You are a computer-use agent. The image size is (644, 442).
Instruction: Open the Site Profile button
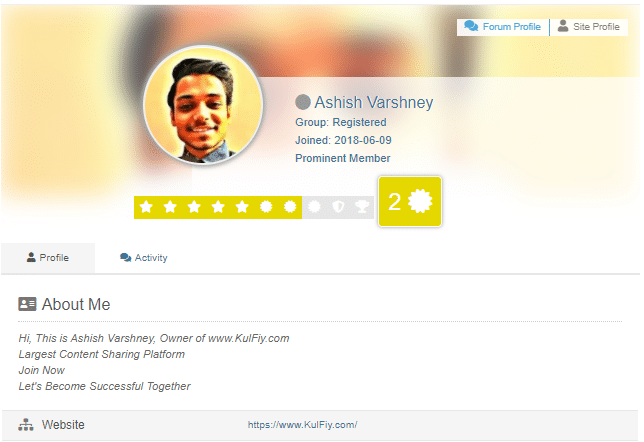[589, 27]
